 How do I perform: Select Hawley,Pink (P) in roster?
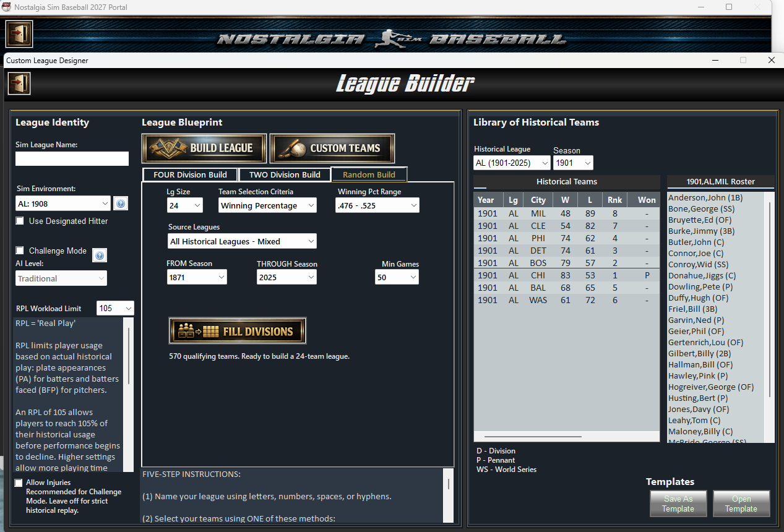click(x=698, y=376)
